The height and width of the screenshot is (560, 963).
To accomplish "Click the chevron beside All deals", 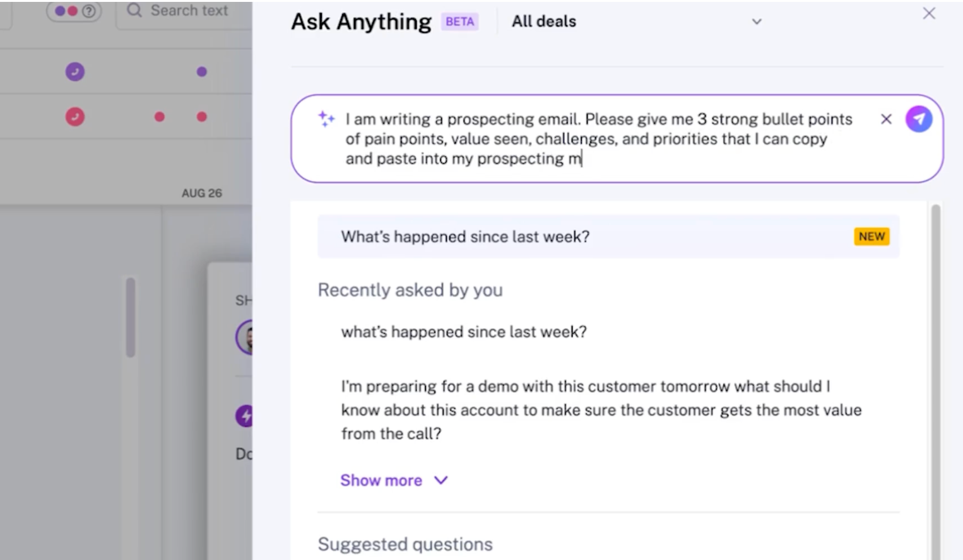I will 757,21.
